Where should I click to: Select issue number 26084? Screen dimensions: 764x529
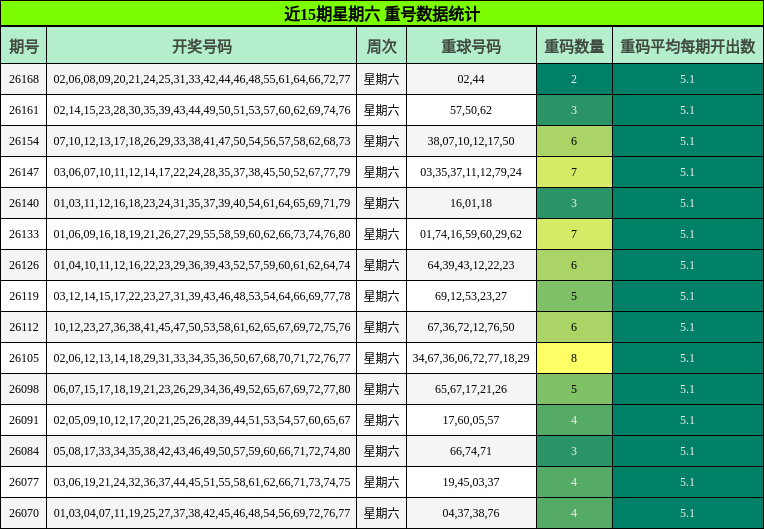coord(24,451)
